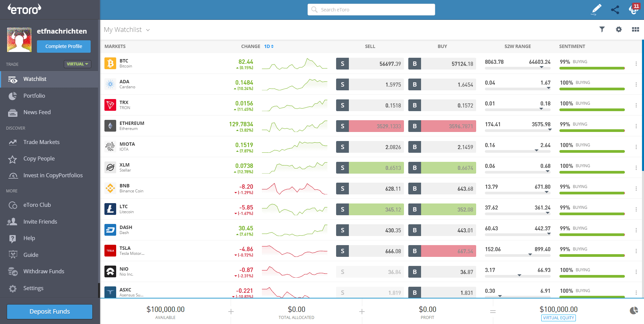Click the BNB price chart sparkline
This screenshot has height=324, width=644.
coord(294,189)
